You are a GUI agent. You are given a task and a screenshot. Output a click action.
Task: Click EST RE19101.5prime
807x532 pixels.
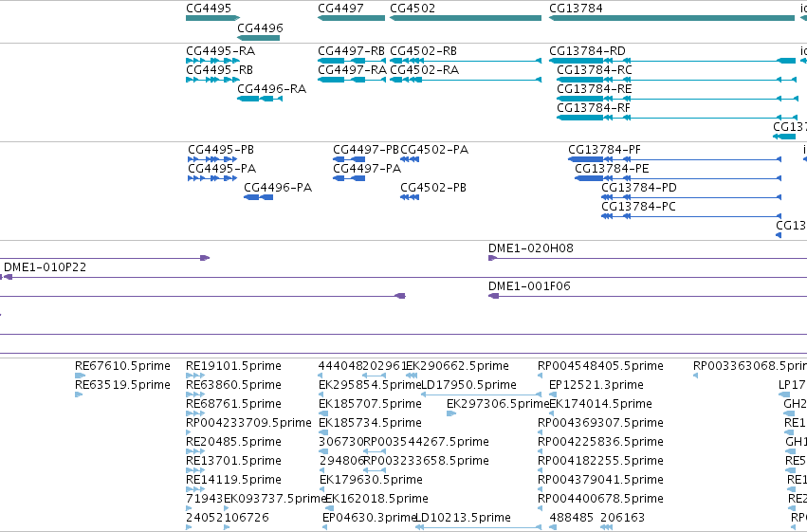(x=195, y=376)
